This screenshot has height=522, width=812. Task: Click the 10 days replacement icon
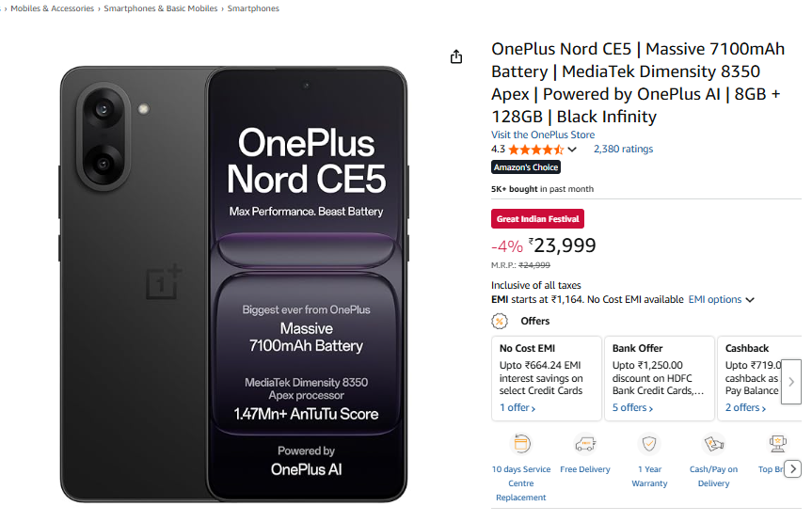[x=521, y=444]
